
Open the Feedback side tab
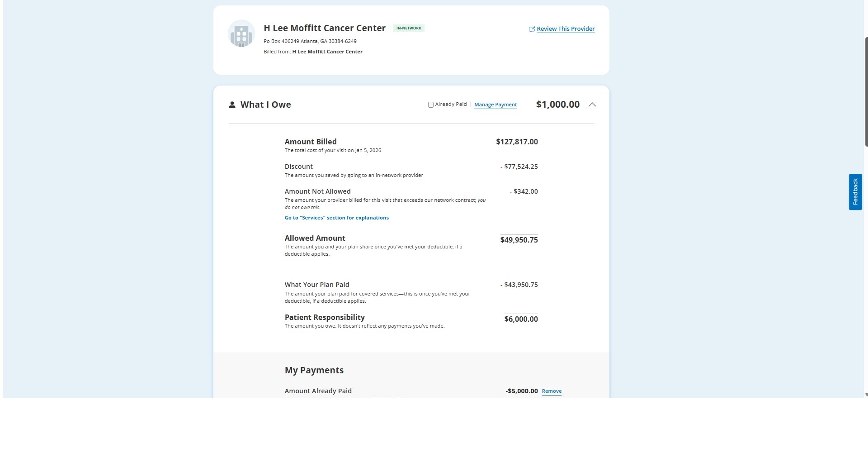(855, 192)
